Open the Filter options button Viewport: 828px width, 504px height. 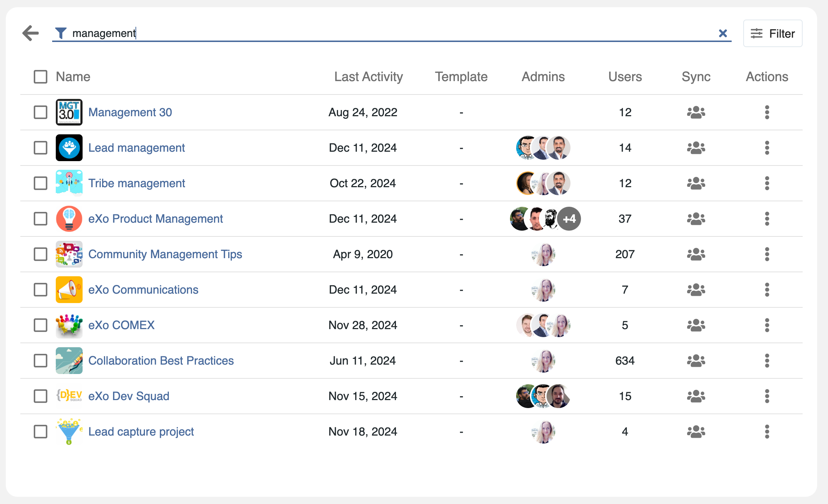(x=773, y=33)
